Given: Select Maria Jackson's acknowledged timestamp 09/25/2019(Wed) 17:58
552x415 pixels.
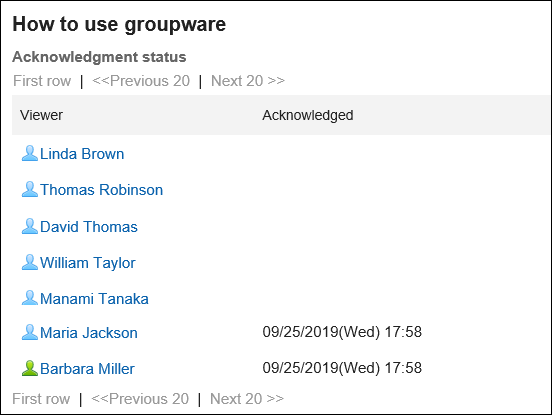Looking at the screenshot, I should [x=342, y=332].
